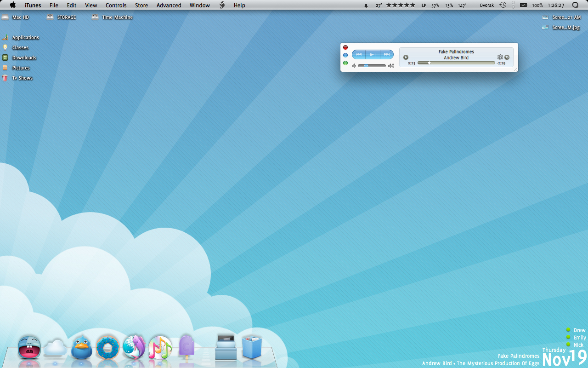Open the scripts menu icon

(222, 5)
